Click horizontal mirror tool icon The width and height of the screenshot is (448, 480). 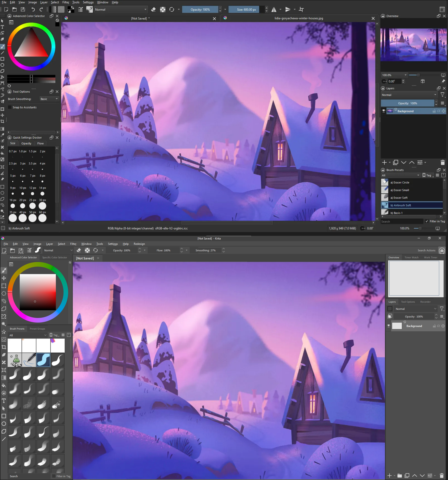click(x=274, y=9)
